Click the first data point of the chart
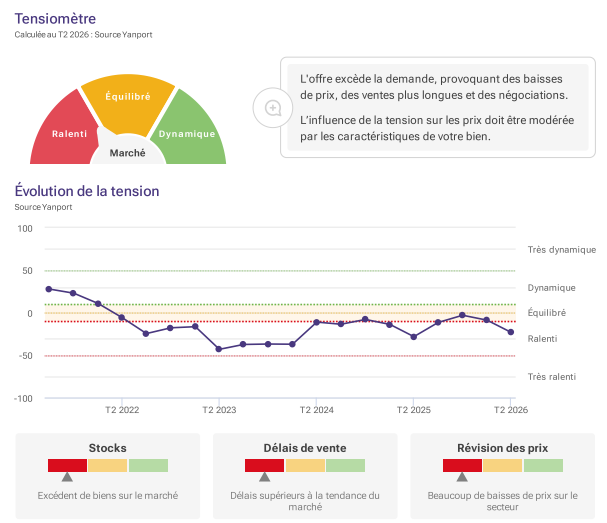This screenshot has height=523, width=607. point(49,289)
